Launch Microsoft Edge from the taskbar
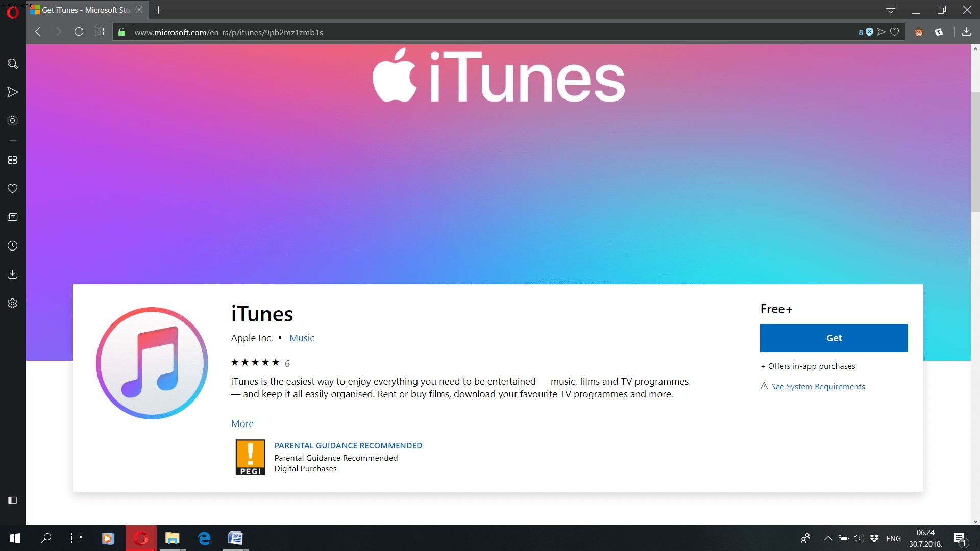Viewport: 980px width, 551px height. (204, 538)
